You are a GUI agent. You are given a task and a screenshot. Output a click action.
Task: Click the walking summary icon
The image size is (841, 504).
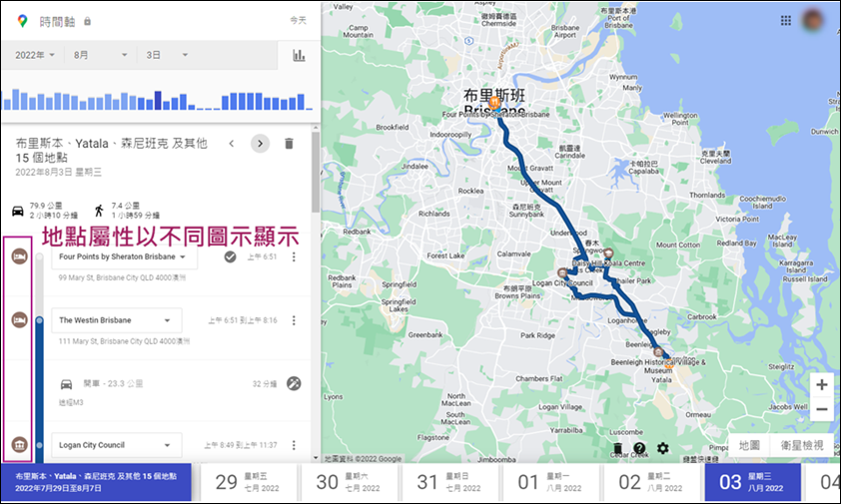(99, 211)
